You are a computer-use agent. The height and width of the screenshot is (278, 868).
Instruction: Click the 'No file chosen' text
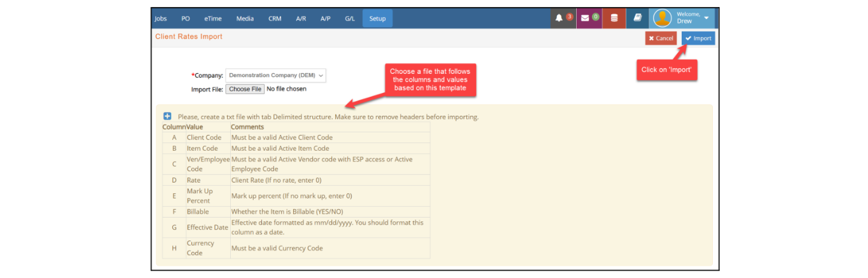[286, 89]
